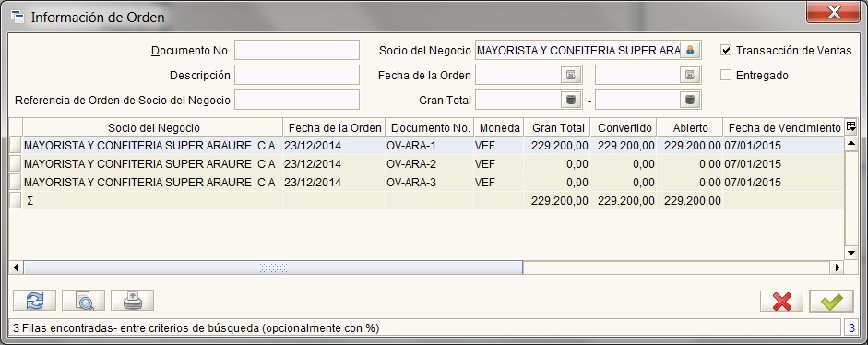Click the Refresh query button
The height and width of the screenshot is (345, 868).
(34, 301)
